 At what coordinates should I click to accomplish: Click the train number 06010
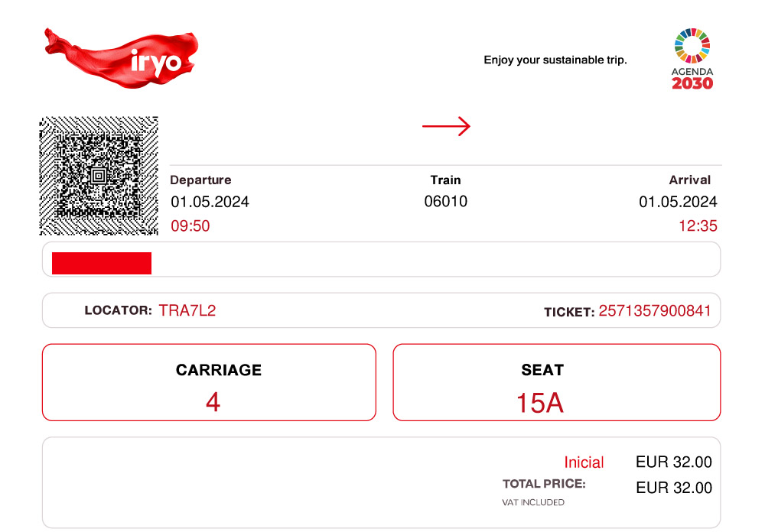pyautogui.click(x=445, y=201)
